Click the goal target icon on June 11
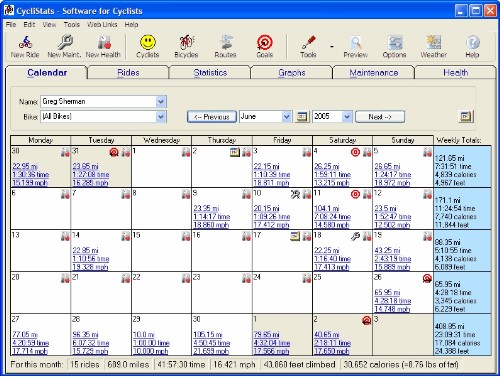The image size is (500, 377). (x=356, y=194)
